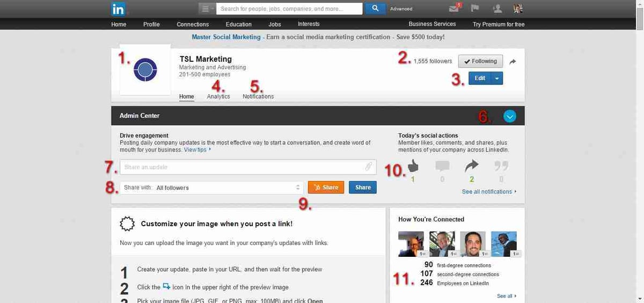Click 246 Employees on LinkedIn
This screenshot has width=644, height=303.
coord(455,283)
